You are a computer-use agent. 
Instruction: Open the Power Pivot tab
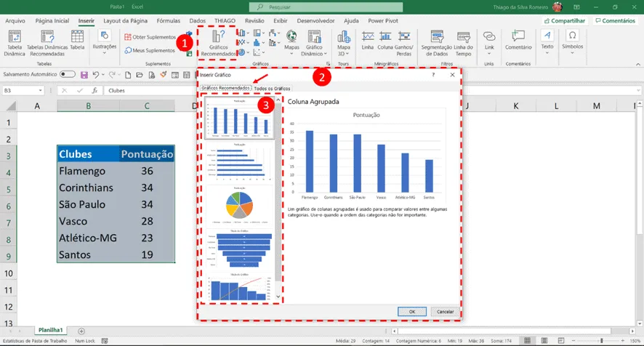[383, 20]
